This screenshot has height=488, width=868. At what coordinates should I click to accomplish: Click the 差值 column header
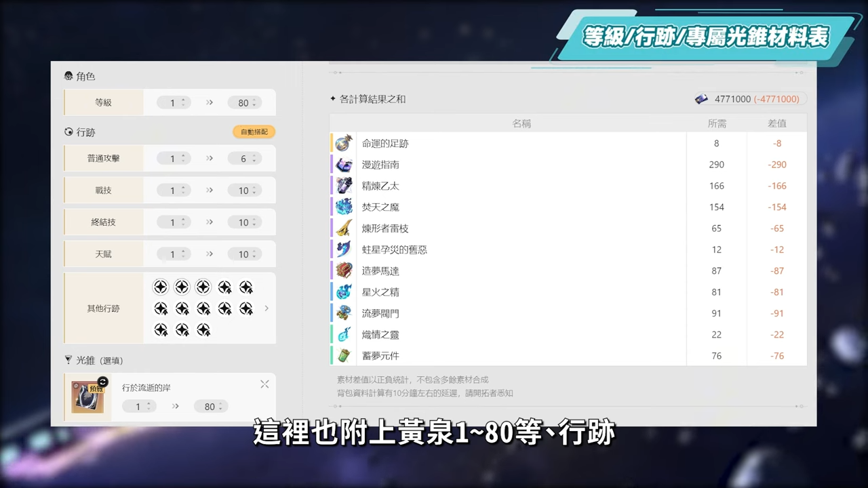coord(776,123)
